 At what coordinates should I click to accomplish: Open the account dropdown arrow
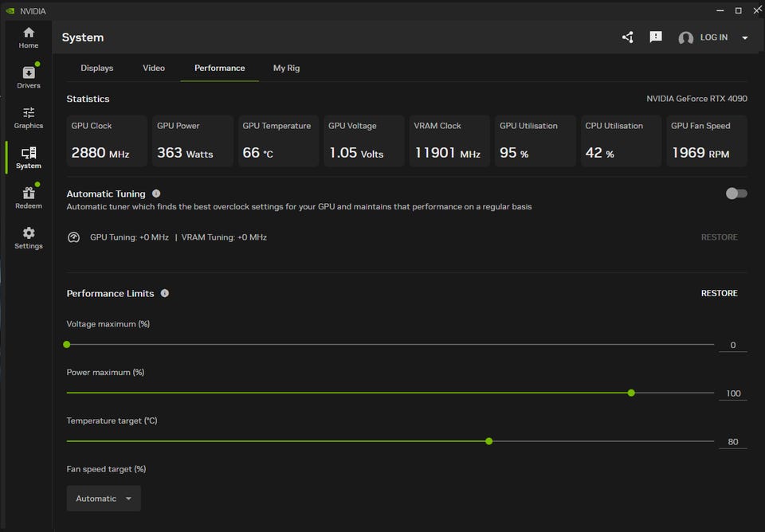[745, 38]
